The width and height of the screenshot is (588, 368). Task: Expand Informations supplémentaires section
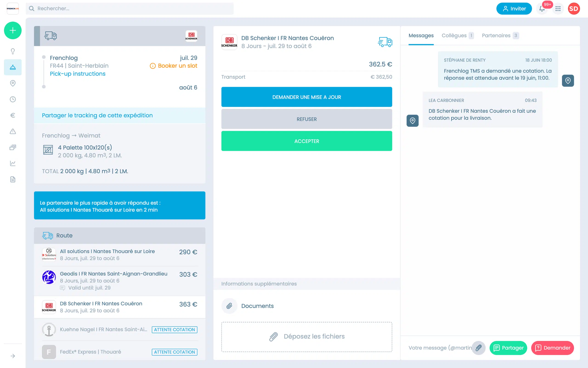pyautogui.click(x=307, y=284)
